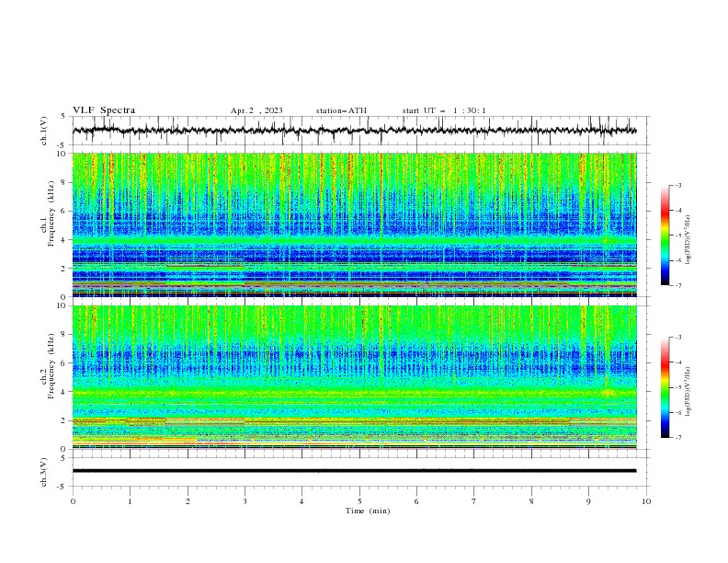This screenshot has height=563, width=728.
Task: Click time axis tick label "0"
Action: coord(73,501)
